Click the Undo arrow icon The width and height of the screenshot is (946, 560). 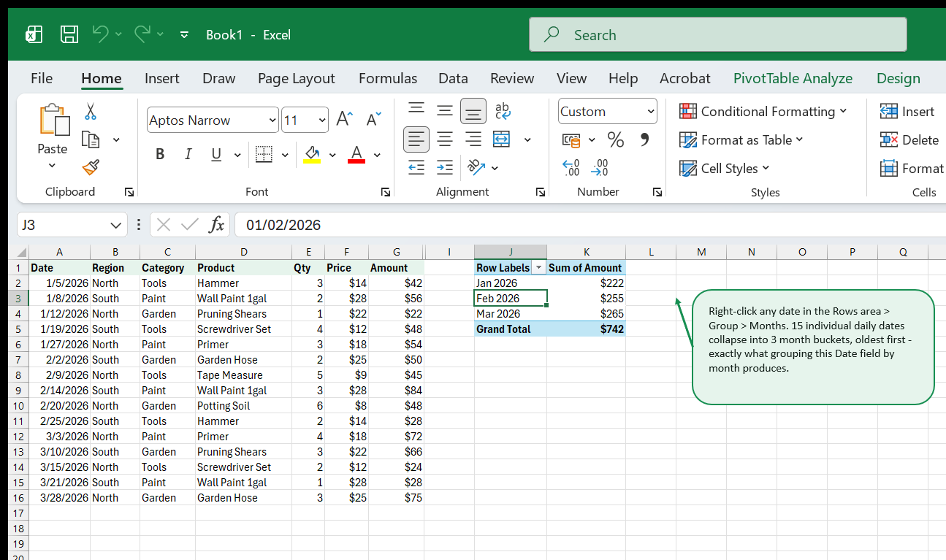click(x=101, y=34)
